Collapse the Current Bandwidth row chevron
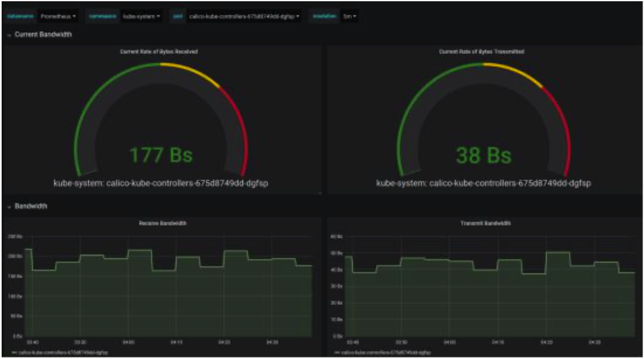The height and width of the screenshot is (359, 644). pyautogui.click(x=9, y=35)
